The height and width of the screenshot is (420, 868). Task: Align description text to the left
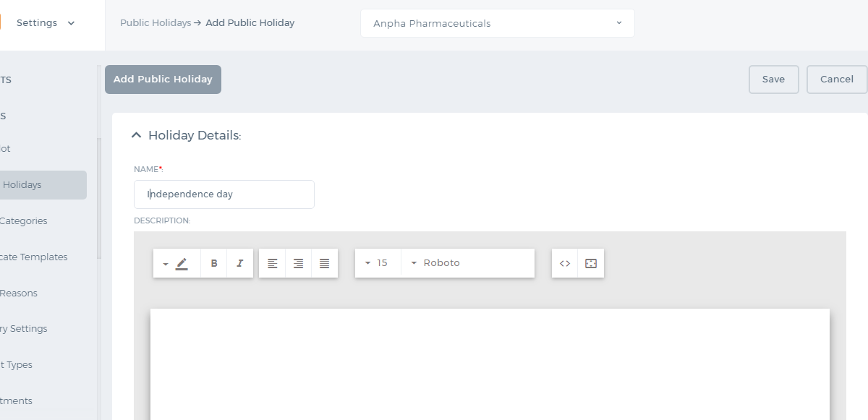pyautogui.click(x=273, y=263)
